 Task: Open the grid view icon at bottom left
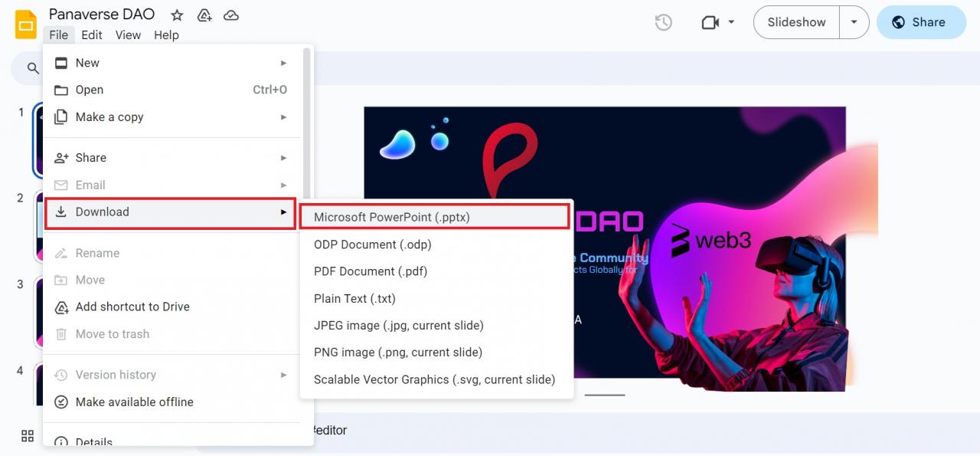pyautogui.click(x=28, y=436)
